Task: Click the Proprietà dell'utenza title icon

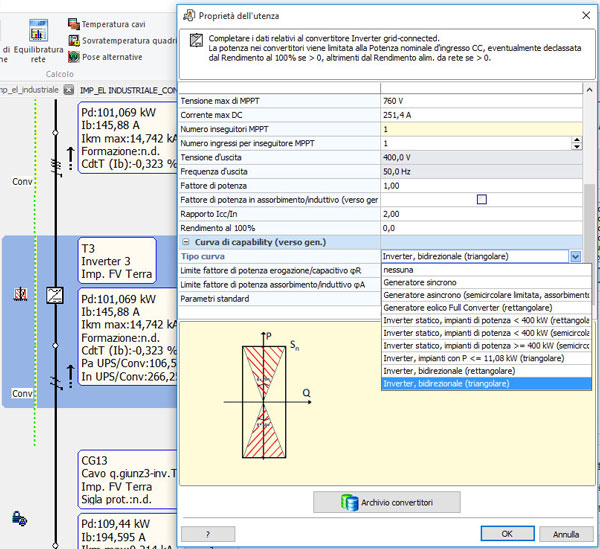Action: tap(189, 16)
